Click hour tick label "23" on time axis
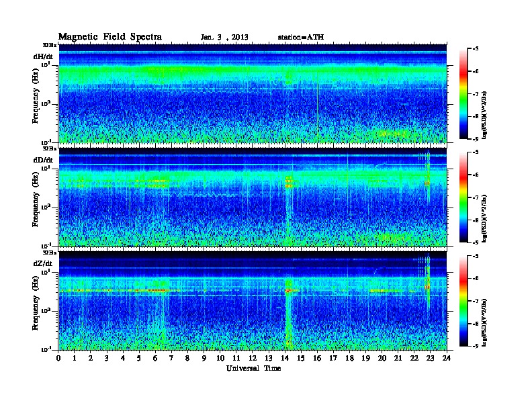Image resolution: width=532 pixels, height=411 pixels. point(430,358)
